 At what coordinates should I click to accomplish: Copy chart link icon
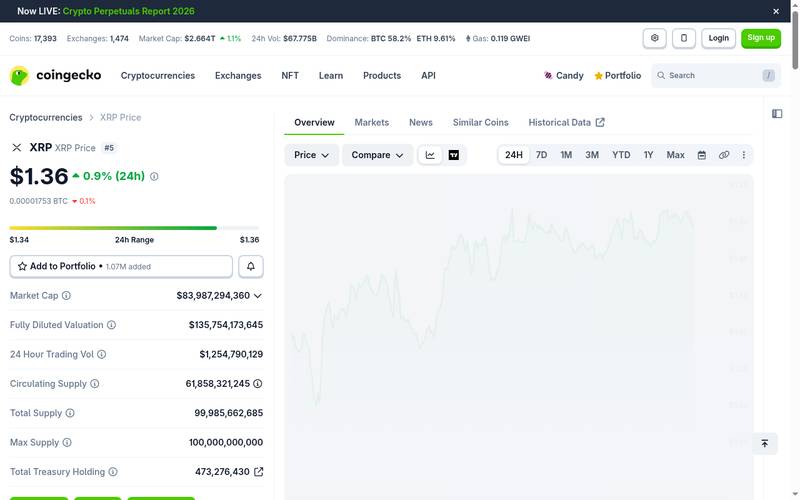point(723,155)
